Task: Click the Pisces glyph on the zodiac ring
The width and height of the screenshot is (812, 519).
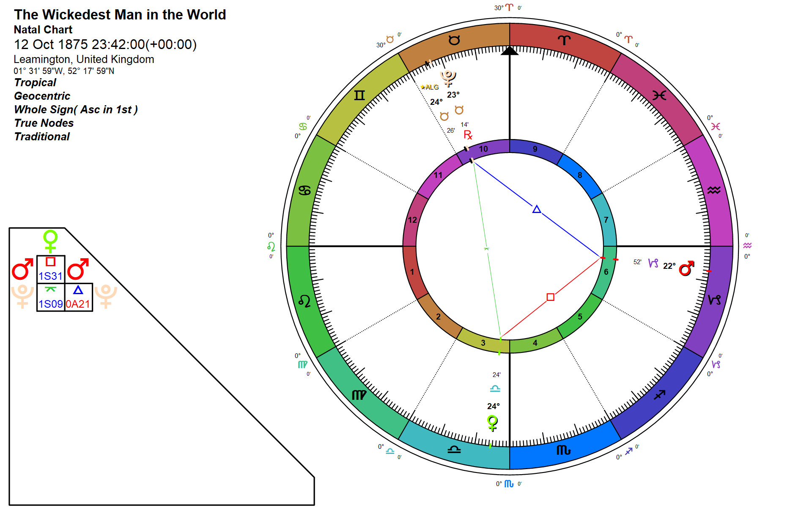Action: [659, 95]
